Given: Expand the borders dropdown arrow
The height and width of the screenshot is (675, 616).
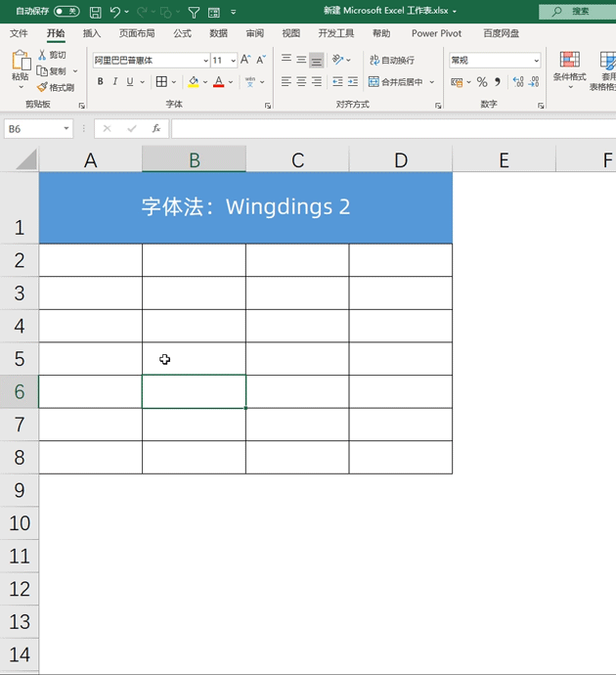Looking at the screenshot, I should tap(174, 82).
